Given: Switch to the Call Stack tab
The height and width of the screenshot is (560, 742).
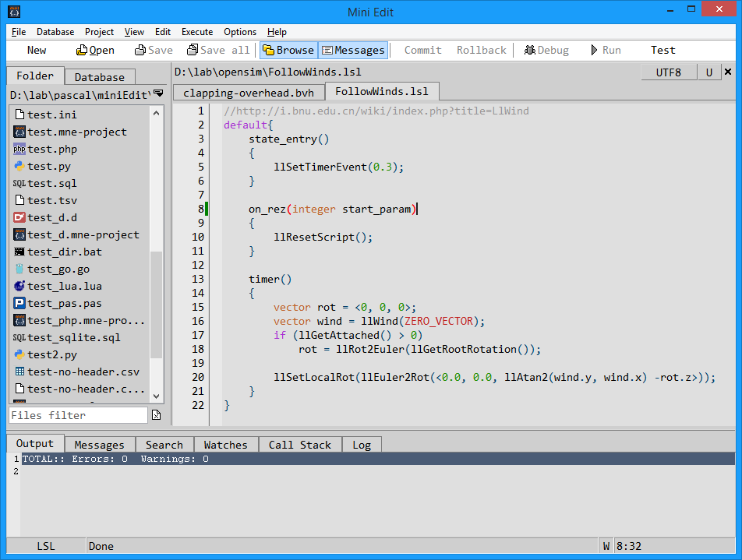Looking at the screenshot, I should pos(299,445).
